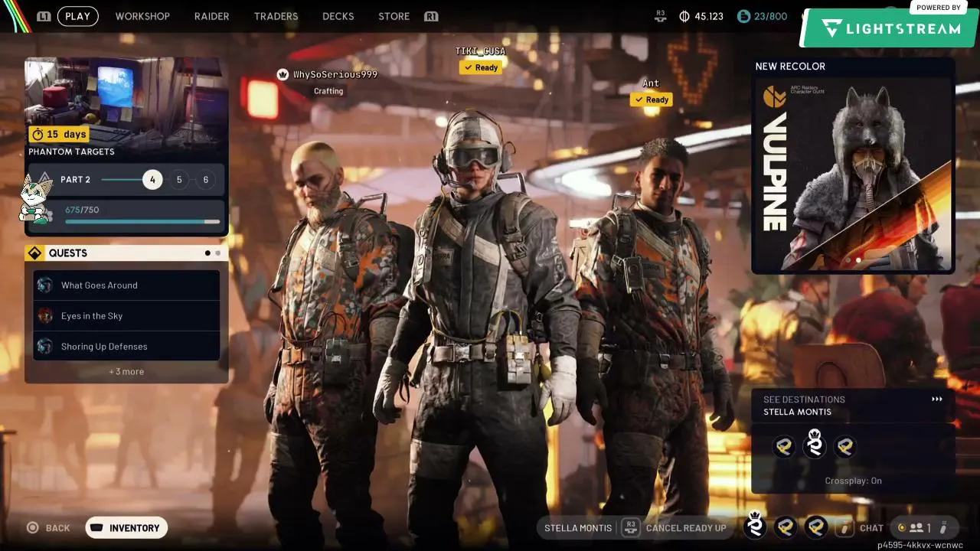Click the Eyes in the Sky quest icon
Screen dimensions: 980x551
pos(45,316)
